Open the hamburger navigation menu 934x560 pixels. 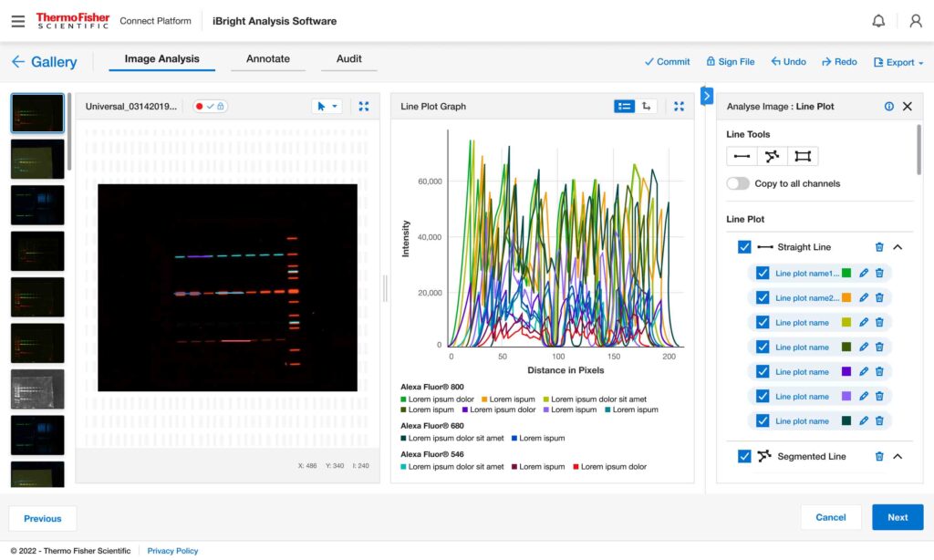18,22
